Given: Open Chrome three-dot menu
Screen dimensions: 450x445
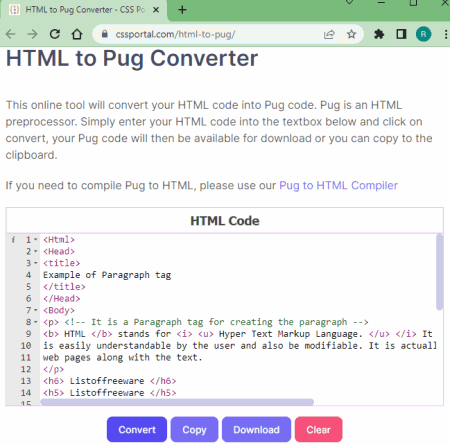Looking at the screenshot, I should click(x=446, y=34).
